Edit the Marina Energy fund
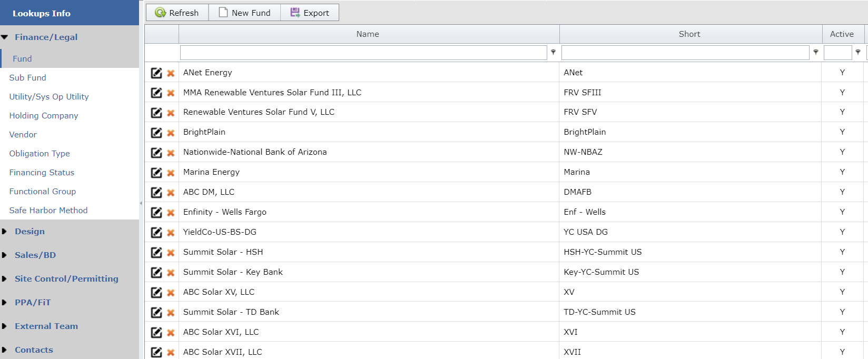Image resolution: width=868 pixels, height=359 pixels. coord(156,173)
